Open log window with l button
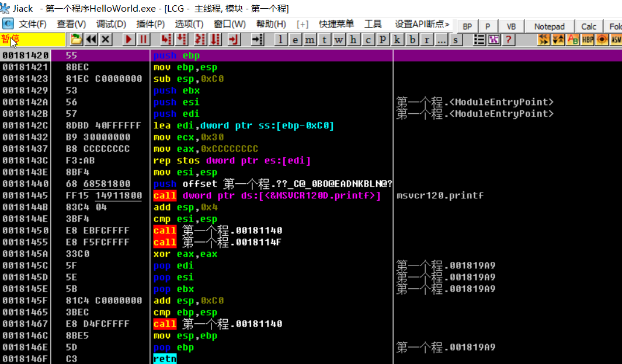This screenshot has width=622, height=364. coord(280,40)
